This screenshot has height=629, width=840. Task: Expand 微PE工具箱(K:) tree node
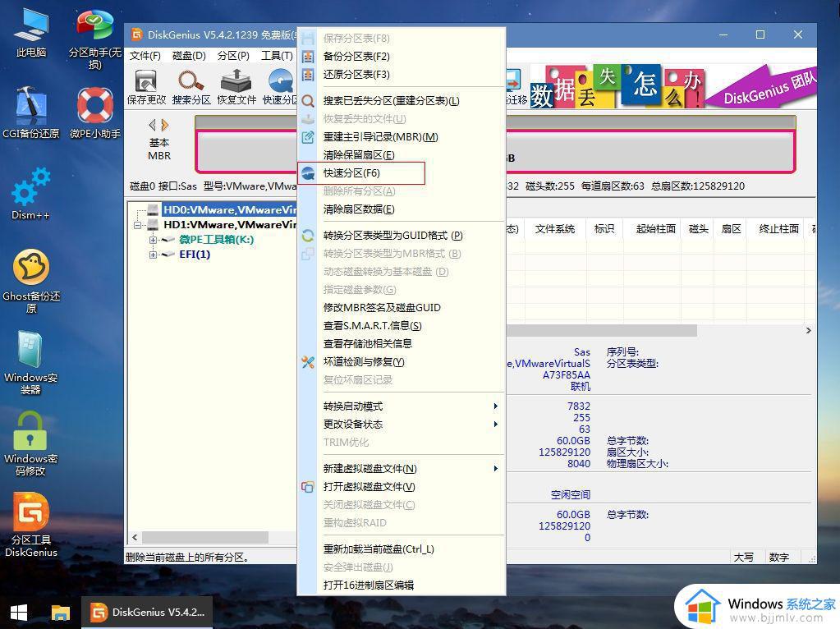tap(153, 240)
